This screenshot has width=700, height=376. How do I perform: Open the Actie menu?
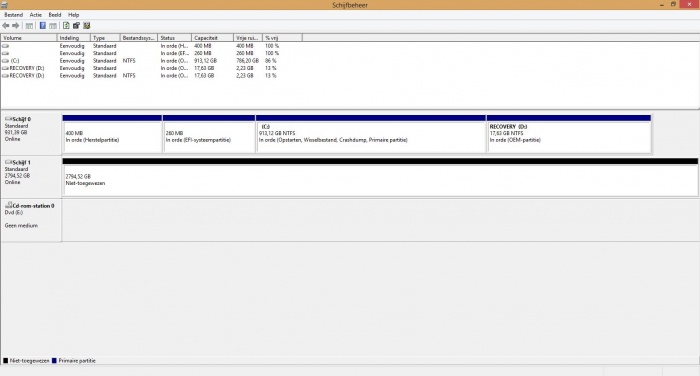pos(36,15)
